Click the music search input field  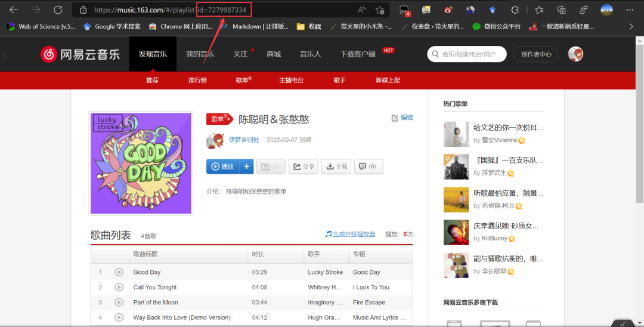(467, 54)
